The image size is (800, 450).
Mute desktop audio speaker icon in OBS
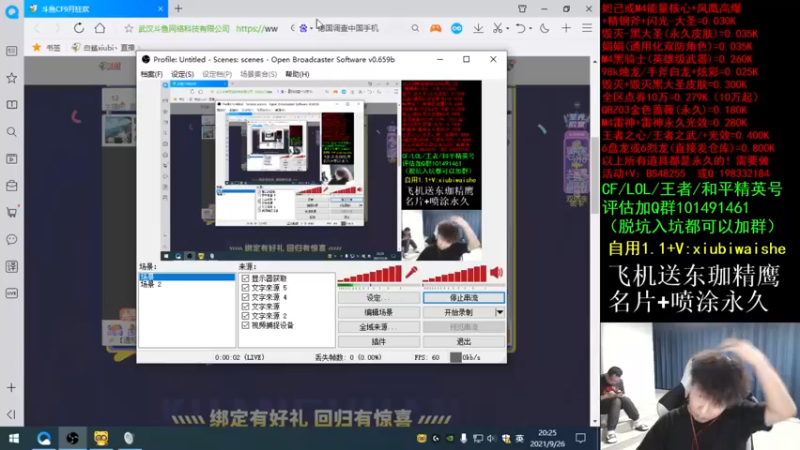point(496,272)
